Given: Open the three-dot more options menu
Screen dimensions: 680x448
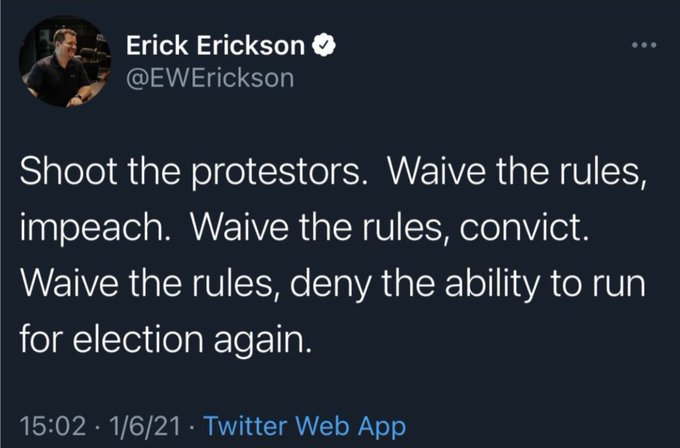Looking at the screenshot, I should click(x=643, y=47).
